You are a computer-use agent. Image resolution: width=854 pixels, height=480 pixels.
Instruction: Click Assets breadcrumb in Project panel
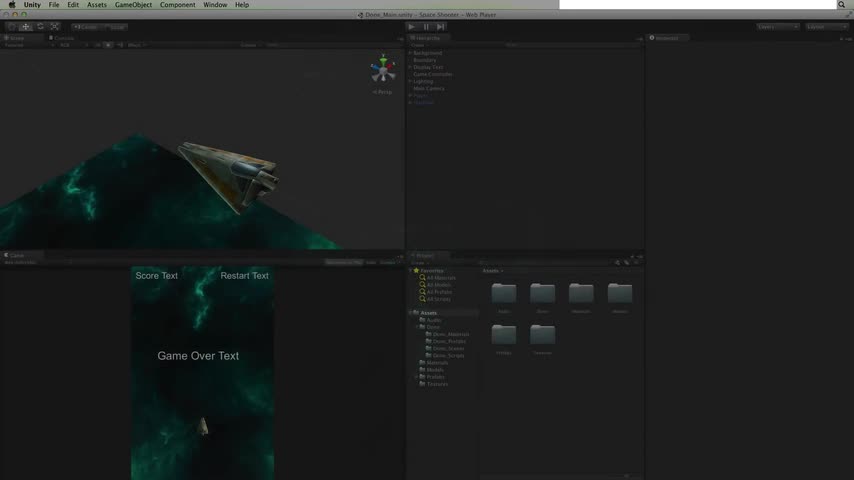491,271
